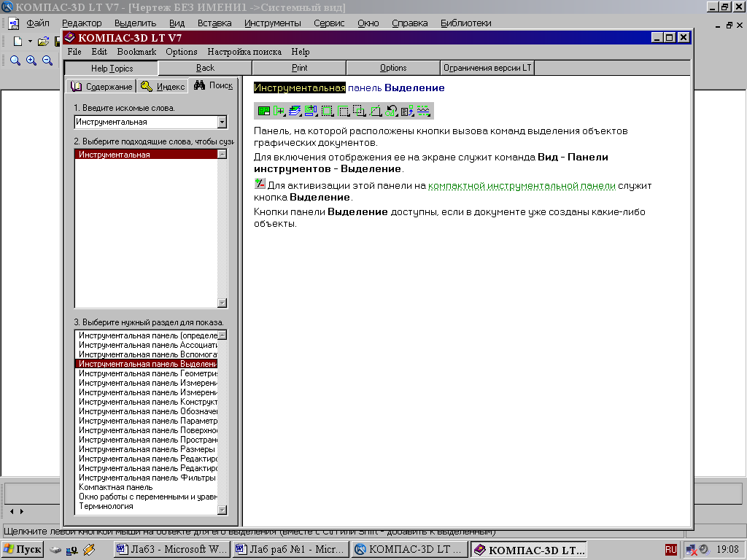
Task: Select topic 'Инструментальная панель Вспомога...'
Action: [x=146, y=354]
